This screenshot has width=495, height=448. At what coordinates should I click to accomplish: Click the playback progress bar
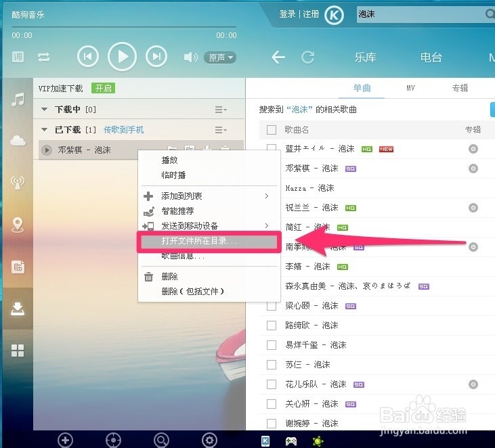pyautogui.click(x=124, y=27)
